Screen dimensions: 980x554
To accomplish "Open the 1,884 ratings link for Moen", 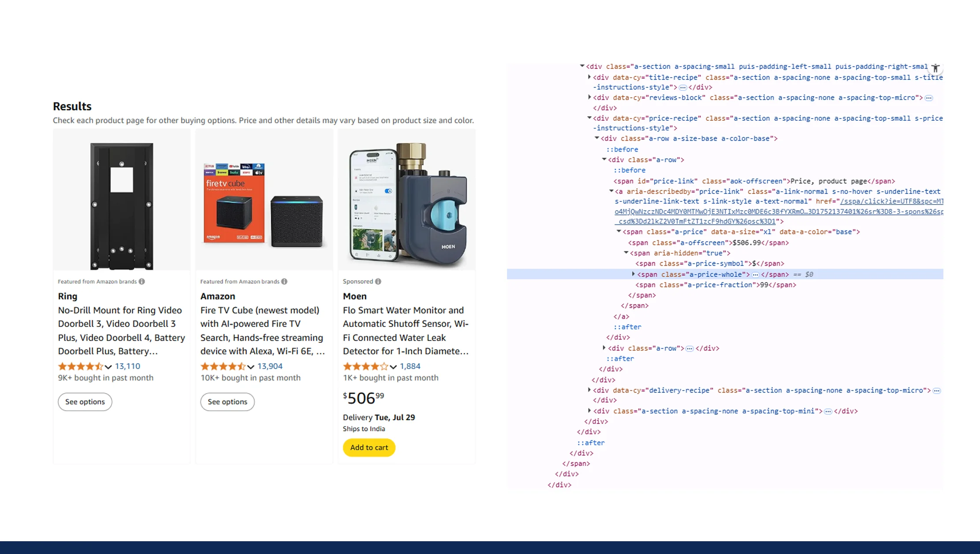I will click(410, 366).
